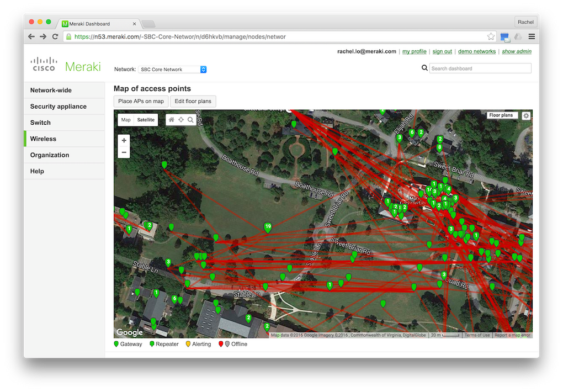Viewport: 563px width, 392px height.
Task: Click the map search magnifier icon
Action: (x=190, y=120)
